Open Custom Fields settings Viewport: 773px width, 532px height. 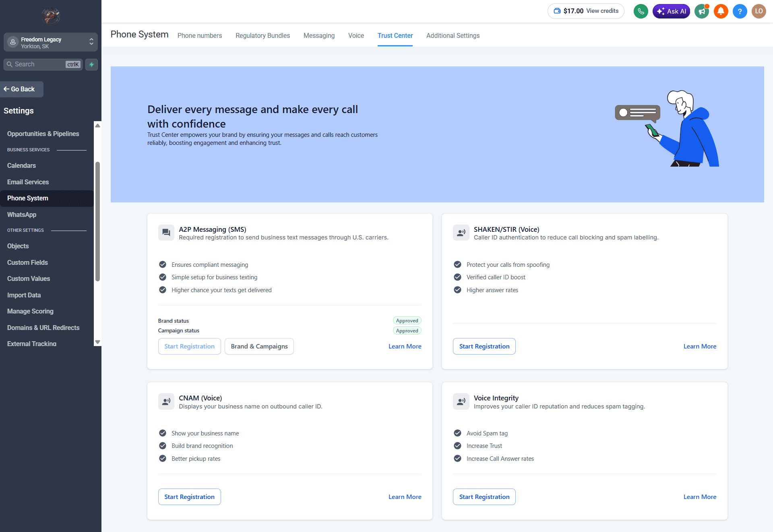click(27, 262)
